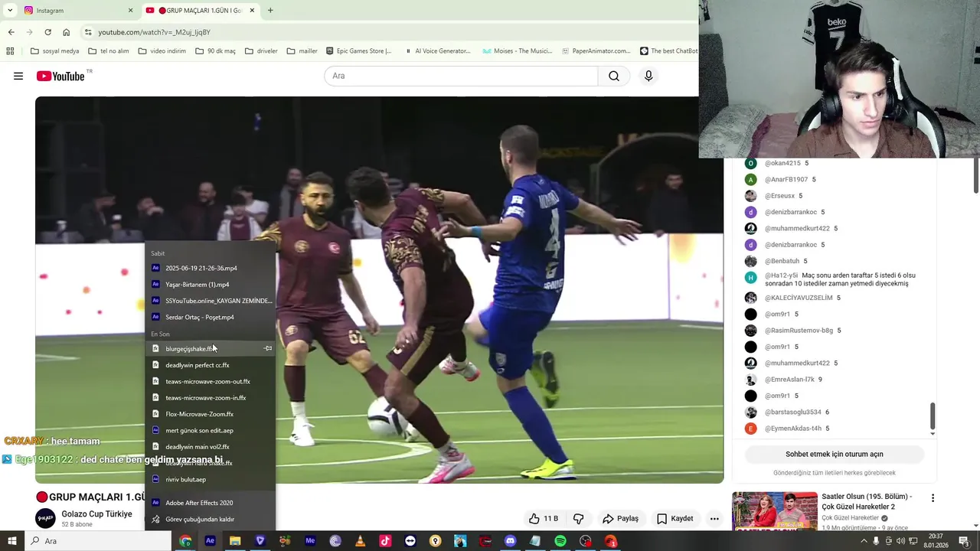Open the sosyal medya bookmarks folder
Viewport: 980px width, 551px height.
pos(55,51)
